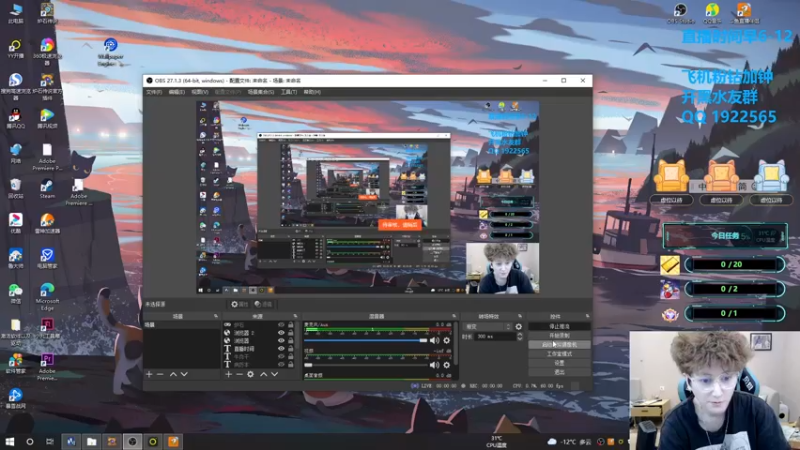Open 微信 desktop icon
This screenshot has width=800, height=450.
(15, 293)
